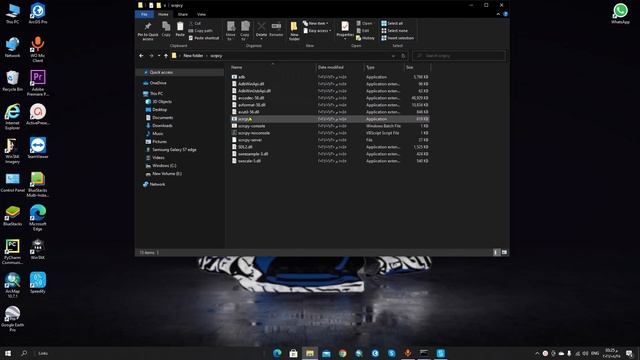Create a New folder from ribbon
Viewport: 640px width, 360px height.
(294, 31)
